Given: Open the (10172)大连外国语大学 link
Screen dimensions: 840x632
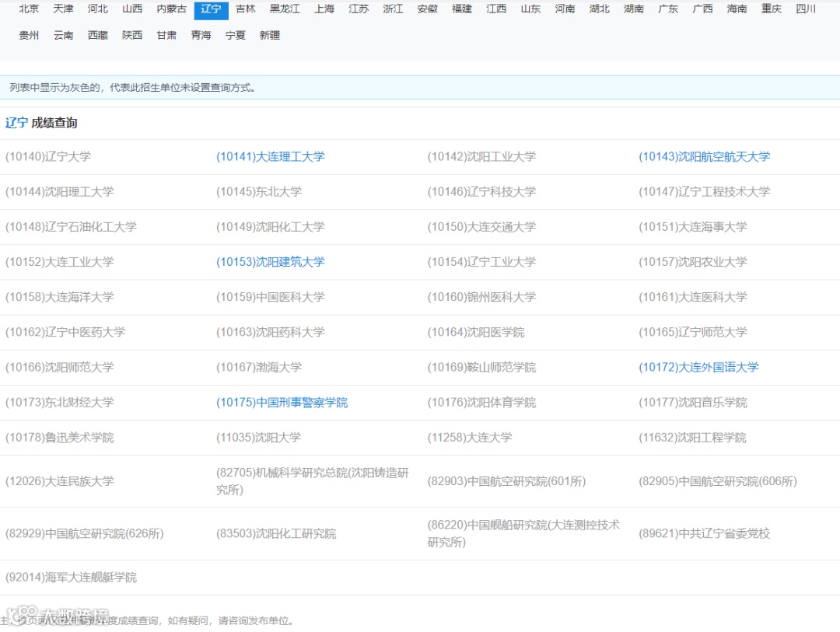Looking at the screenshot, I should [x=698, y=368].
